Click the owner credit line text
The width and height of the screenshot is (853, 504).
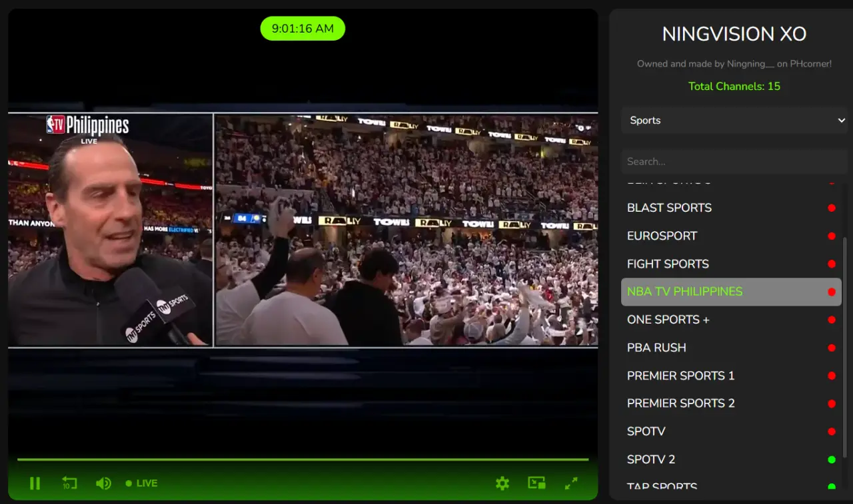734,64
